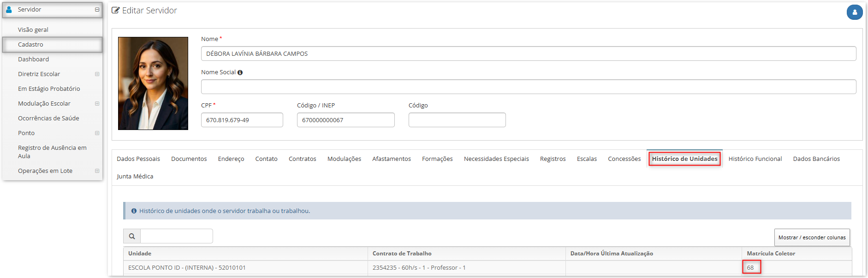This screenshot has height=278, width=868.
Task: Click the Nome Social info icon
Action: point(240,72)
